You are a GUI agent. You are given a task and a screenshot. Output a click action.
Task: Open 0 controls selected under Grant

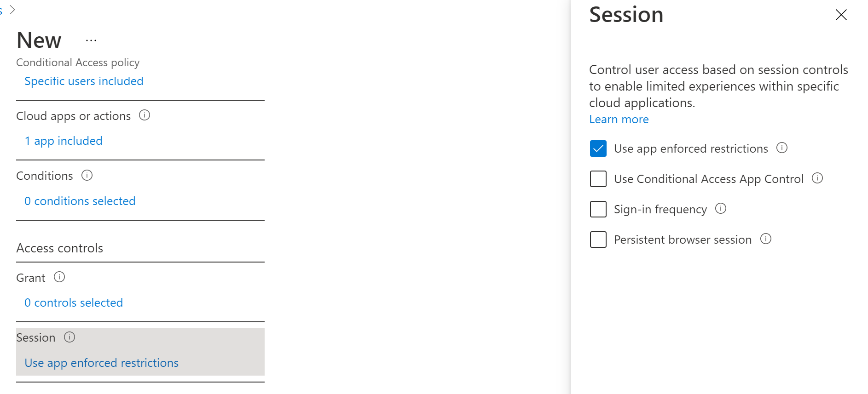74,303
